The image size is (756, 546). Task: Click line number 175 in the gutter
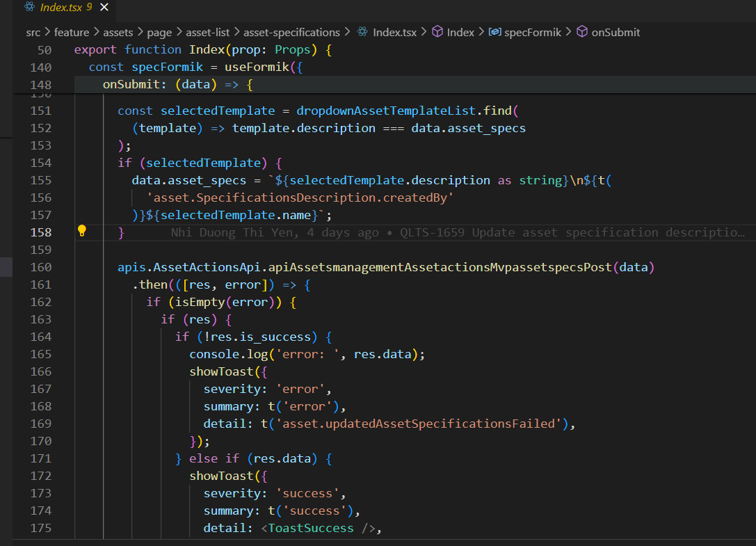40,528
